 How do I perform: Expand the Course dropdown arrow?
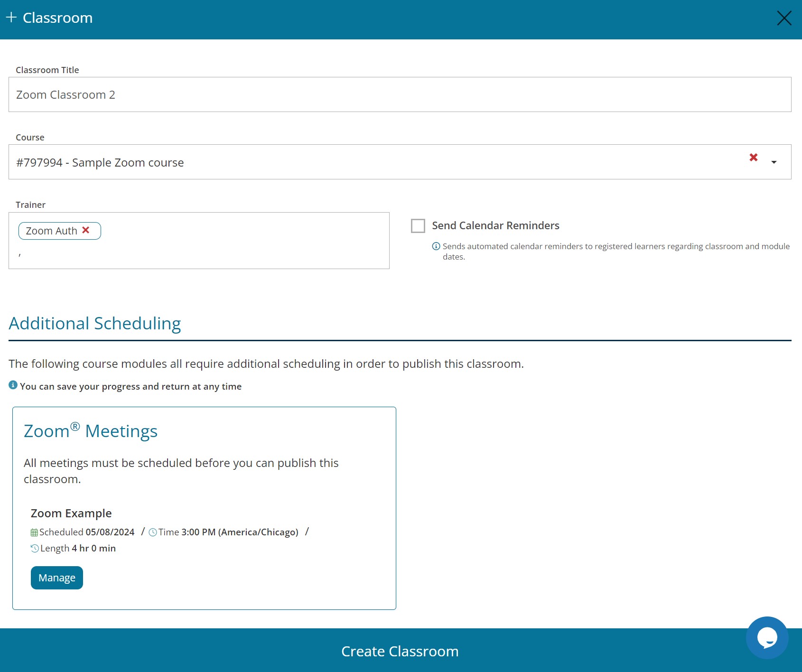[774, 162]
